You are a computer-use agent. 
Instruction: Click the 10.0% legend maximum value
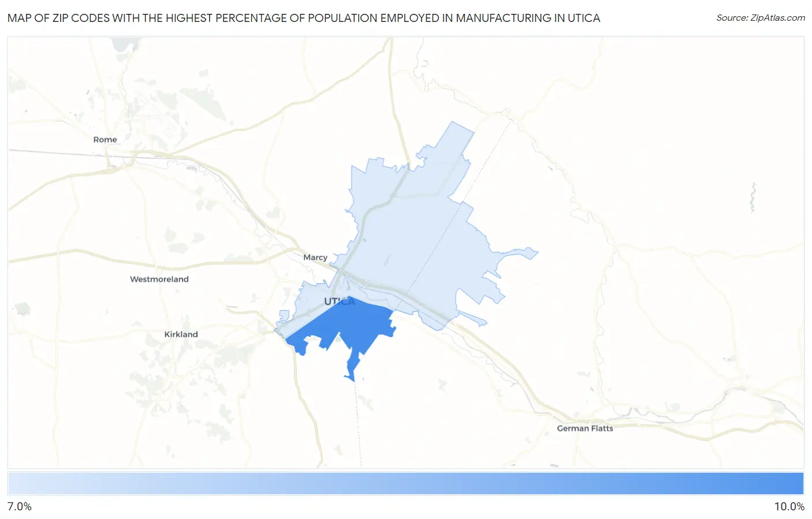click(789, 507)
